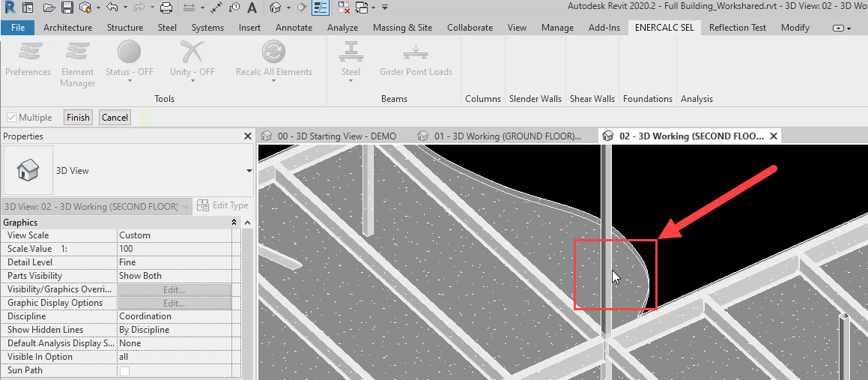
Task: Close the 02 - 3D Working SECOND FLOOR tab
Action: (x=774, y=136)
